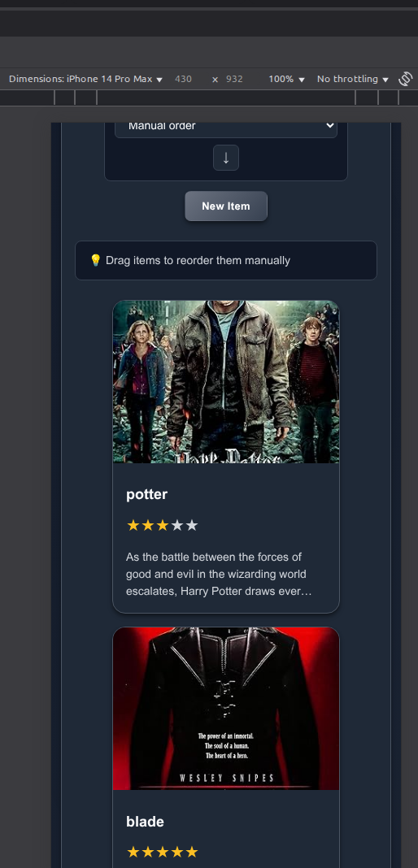Open the No throttling dropdown
This screenshot has width=418, height=868.
click(353, 79)
